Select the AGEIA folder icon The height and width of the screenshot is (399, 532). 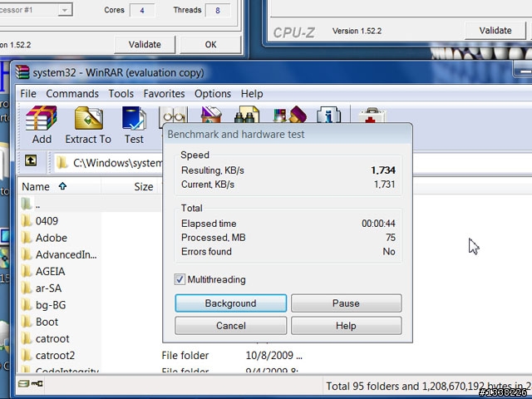pyautogui.click(x=27, y=272)
